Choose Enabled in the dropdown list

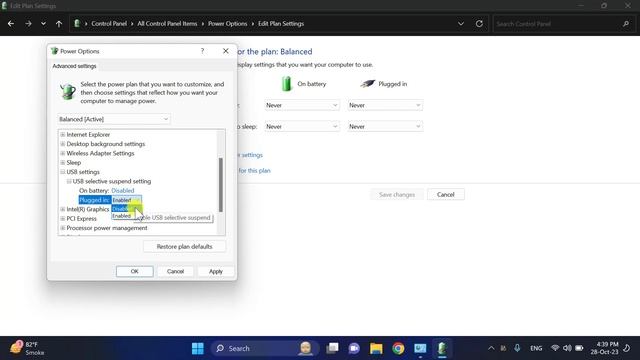tap(122, 216)
